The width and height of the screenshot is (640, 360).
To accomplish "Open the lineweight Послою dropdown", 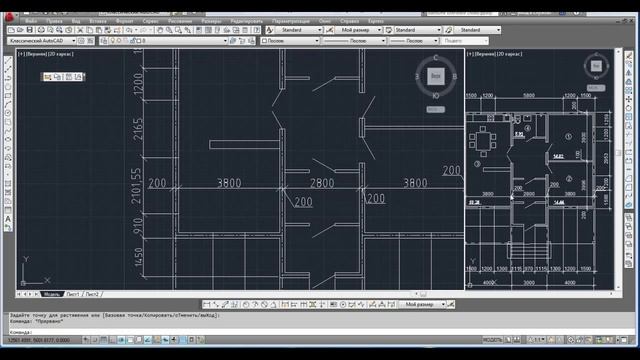I will [436, 41].
